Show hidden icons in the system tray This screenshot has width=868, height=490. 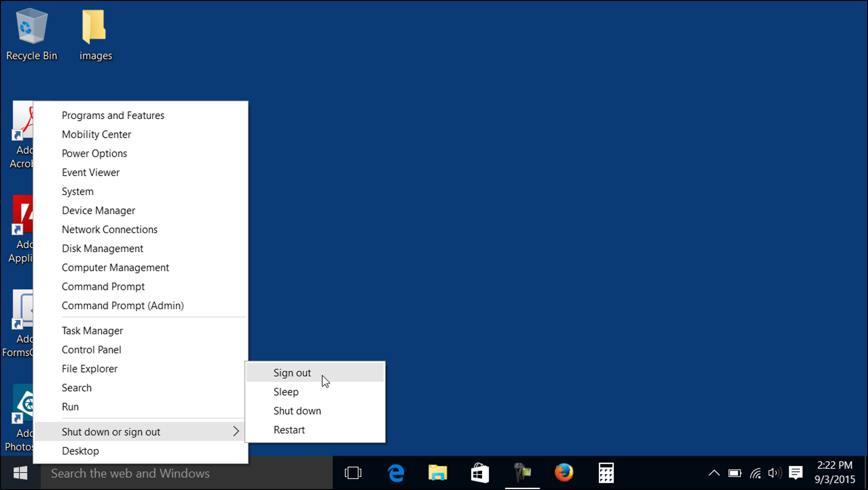[714, 473]
